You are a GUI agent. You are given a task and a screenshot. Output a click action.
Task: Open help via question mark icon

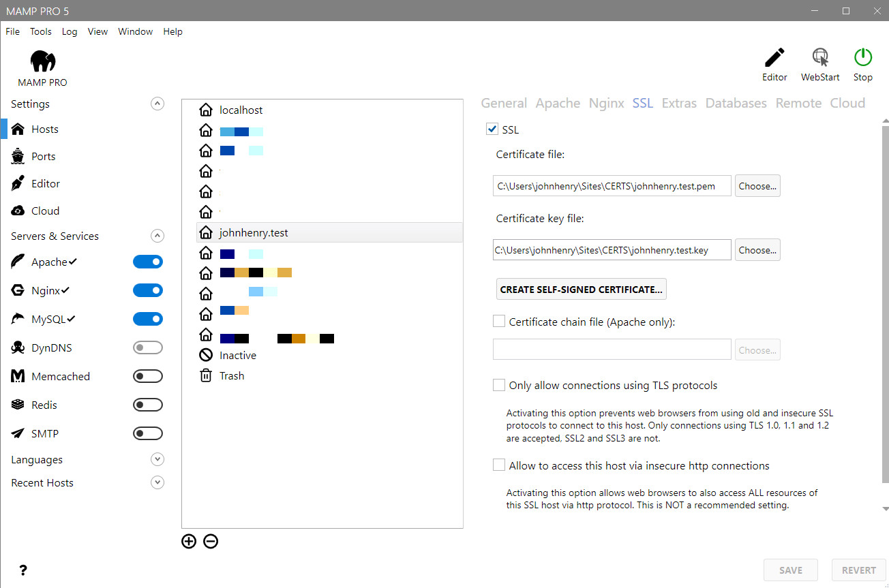(x=23, y=570)
